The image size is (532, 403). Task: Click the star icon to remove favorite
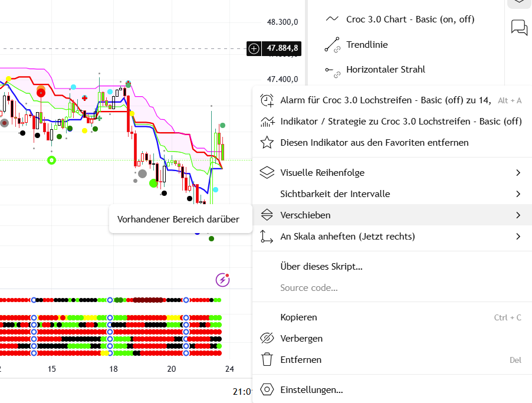click(x=267, y=142)
